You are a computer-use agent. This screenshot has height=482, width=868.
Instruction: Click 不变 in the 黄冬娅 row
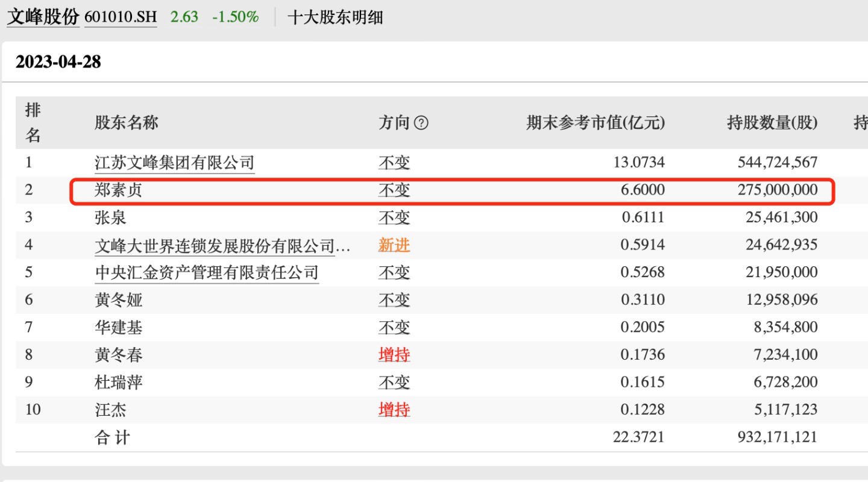click(x=394, y=300)
